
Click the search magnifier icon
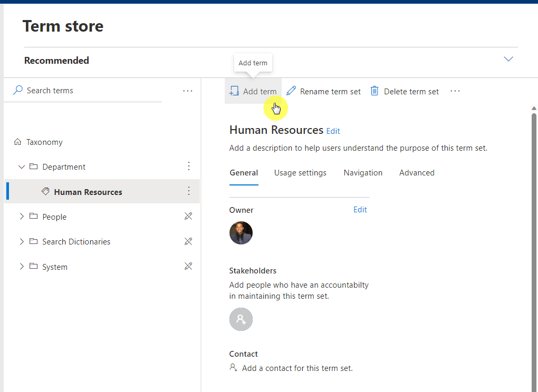18,90
